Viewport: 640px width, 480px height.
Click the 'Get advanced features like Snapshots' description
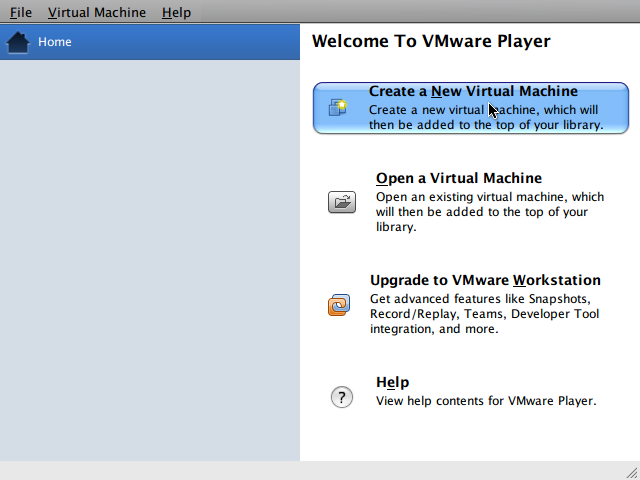pyautogui.click(x=484, y=314)
